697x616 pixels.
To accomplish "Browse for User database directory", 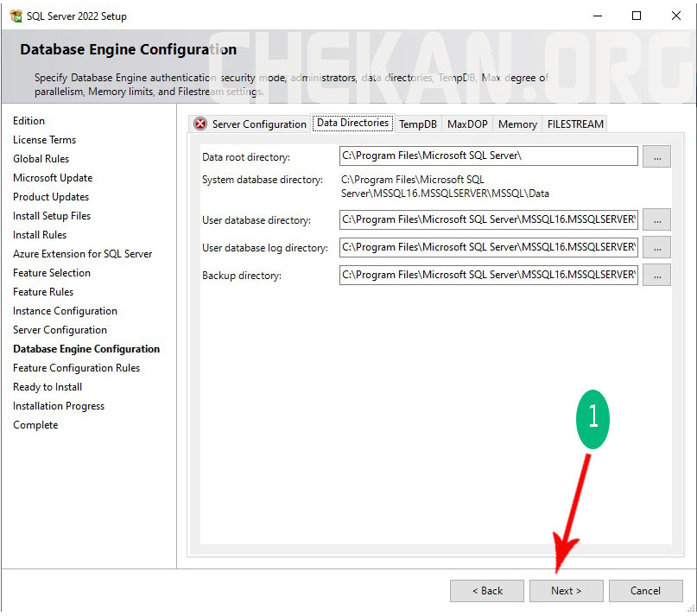I will click(x=656, y=219).
